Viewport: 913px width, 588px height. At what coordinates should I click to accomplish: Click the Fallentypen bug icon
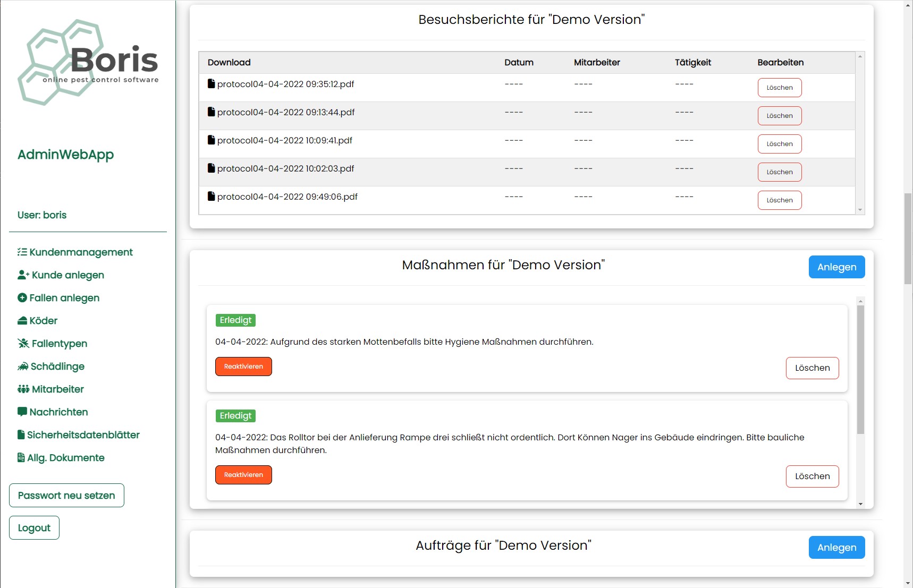point(23,344)
